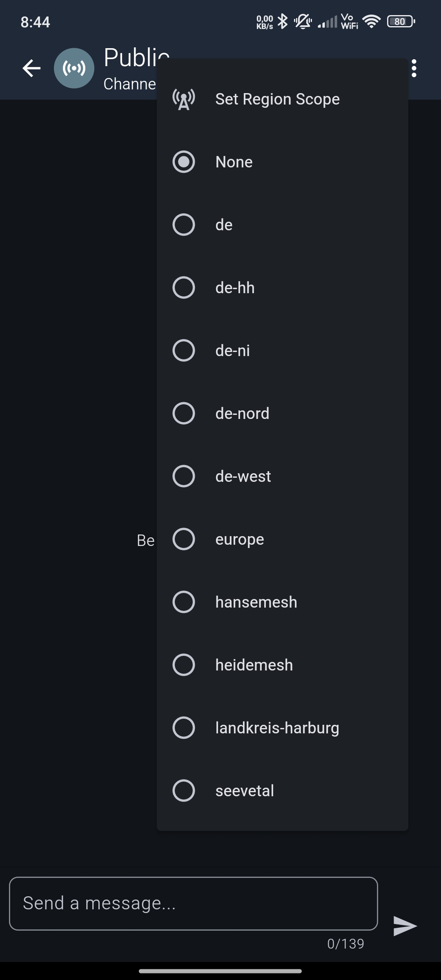Select the de region radio button

[x=184, y=225]
